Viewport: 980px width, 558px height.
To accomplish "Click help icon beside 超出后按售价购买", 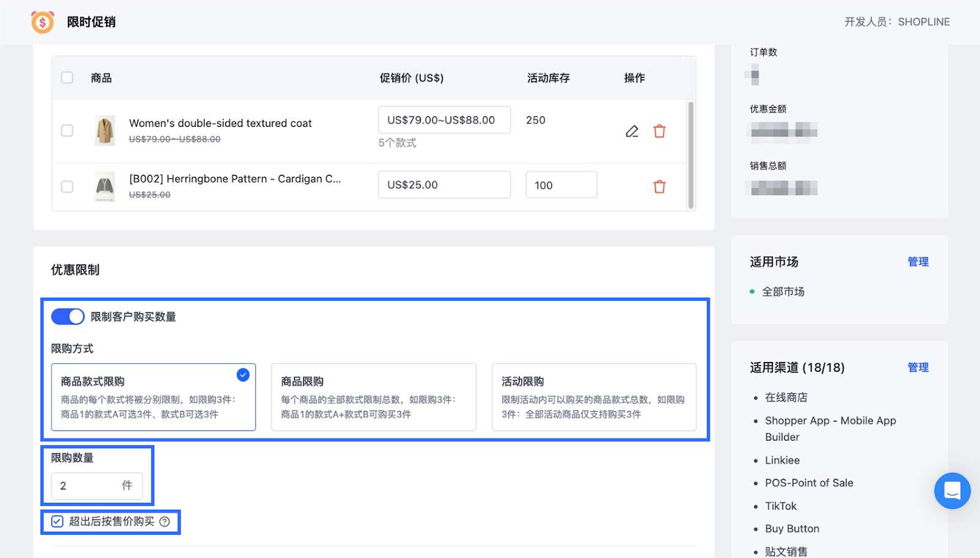I will click(x=165, y=522).
